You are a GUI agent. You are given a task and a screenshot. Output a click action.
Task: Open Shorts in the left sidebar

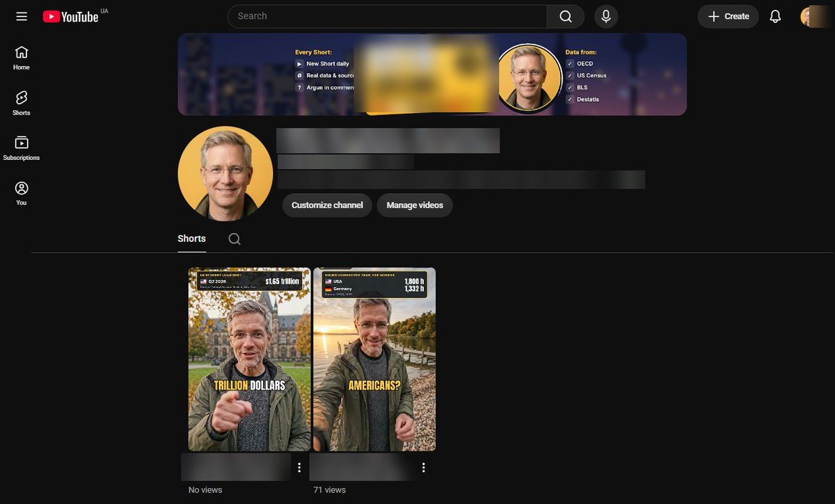[x=22, y=103]
